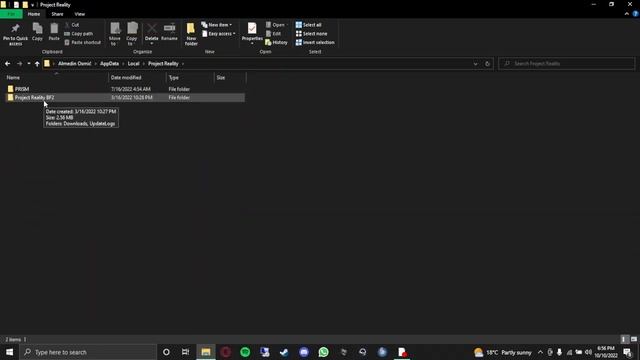Viewport: 640px width, 360px height.
Task: Go back with the back arrow
Action: [7, 64]
